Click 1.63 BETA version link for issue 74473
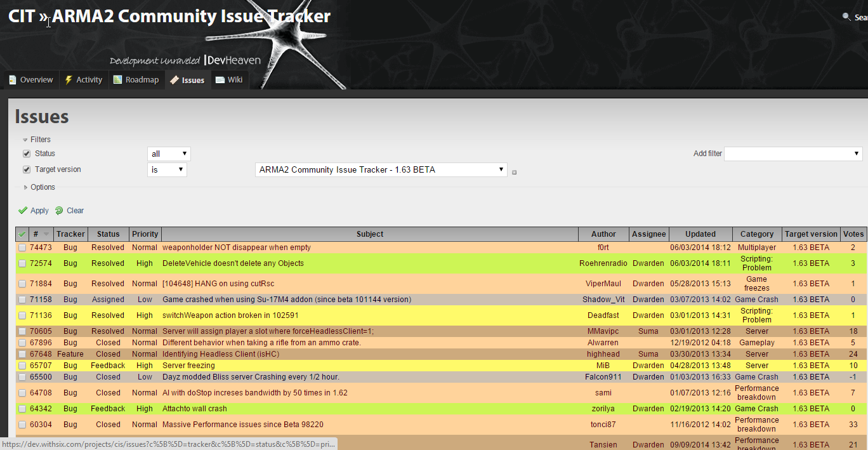This screenshot has height=450, width=868. [x=811, y=248]
